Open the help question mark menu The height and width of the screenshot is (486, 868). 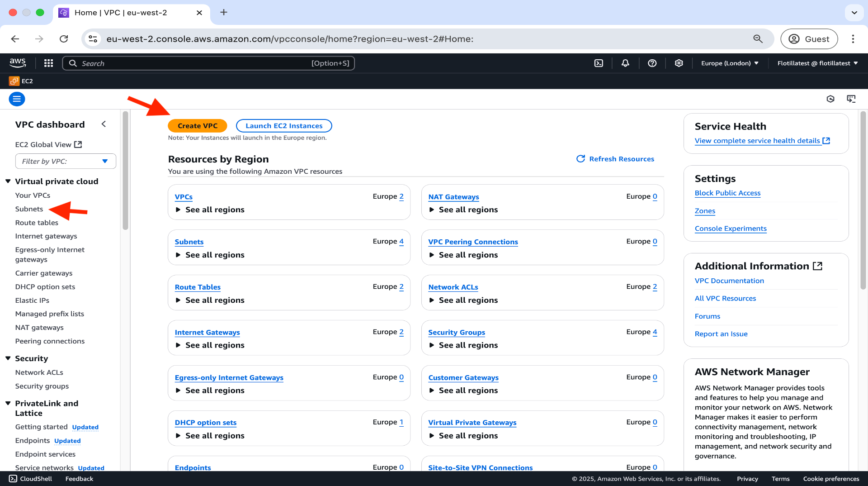pos(652,63)
